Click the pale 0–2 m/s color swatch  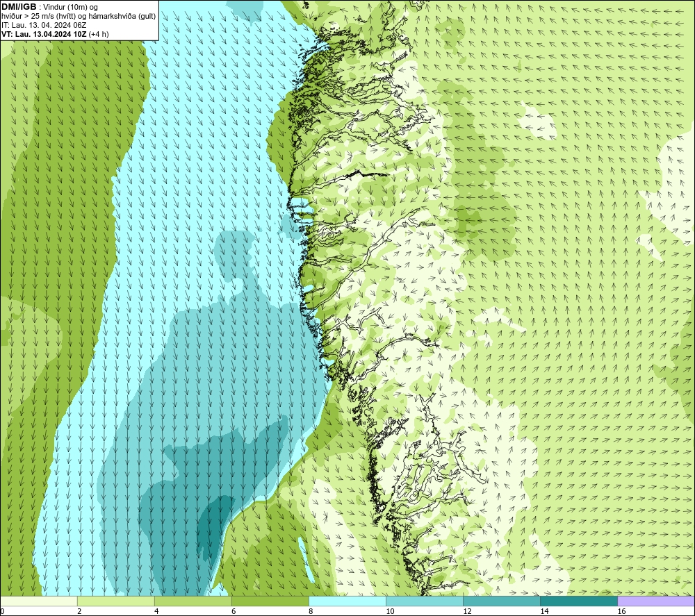pyautogui.click(x=39, y=601)
